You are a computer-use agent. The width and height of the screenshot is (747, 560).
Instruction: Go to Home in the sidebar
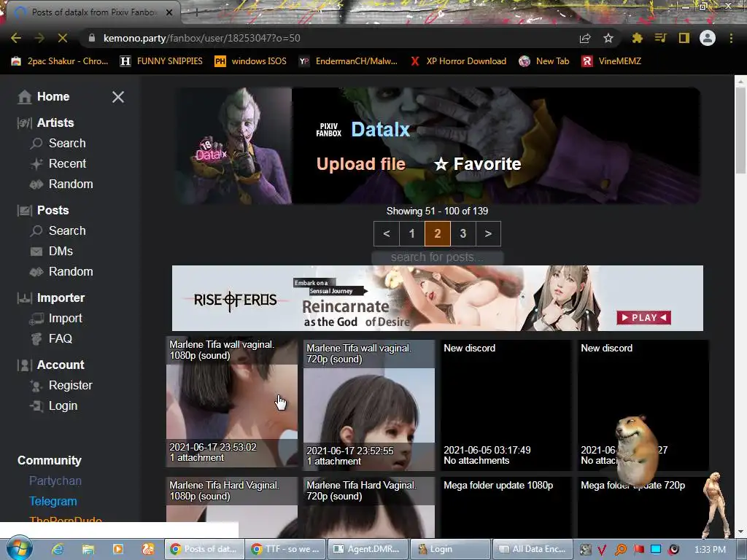[x=44, y=97]
